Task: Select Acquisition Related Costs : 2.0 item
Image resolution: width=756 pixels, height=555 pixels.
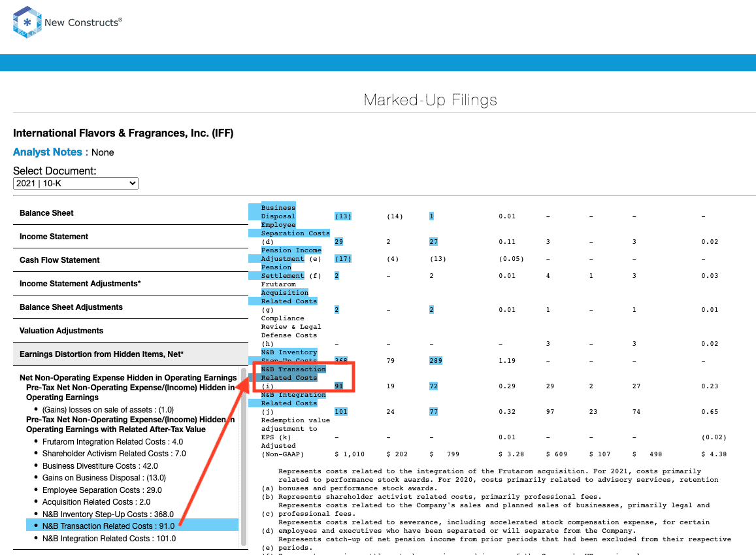Action: click(96, 502)
